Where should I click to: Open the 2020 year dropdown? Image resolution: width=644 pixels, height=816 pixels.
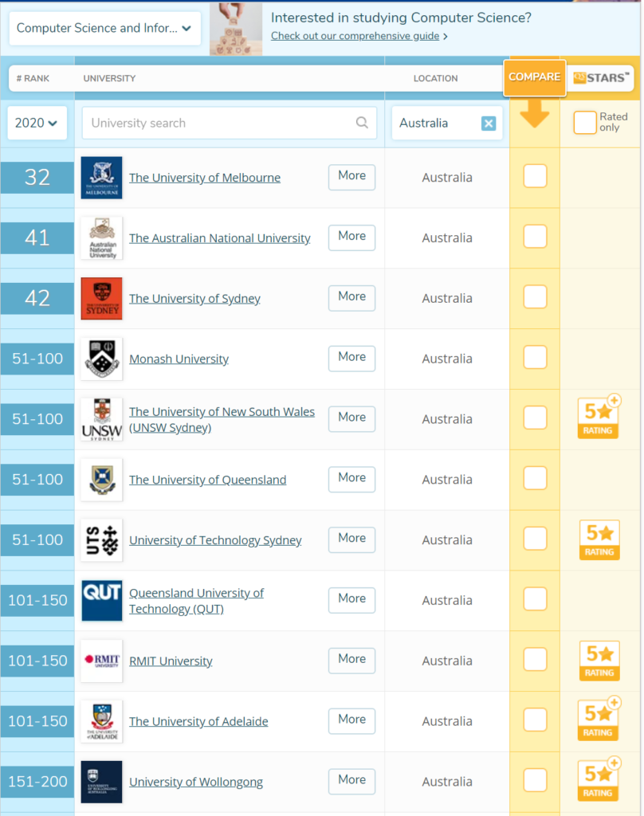[x=37, y=123]
